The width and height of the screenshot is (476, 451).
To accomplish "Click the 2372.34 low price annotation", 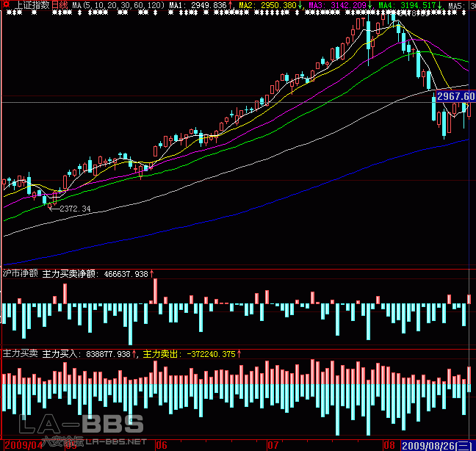I will 75,209.
